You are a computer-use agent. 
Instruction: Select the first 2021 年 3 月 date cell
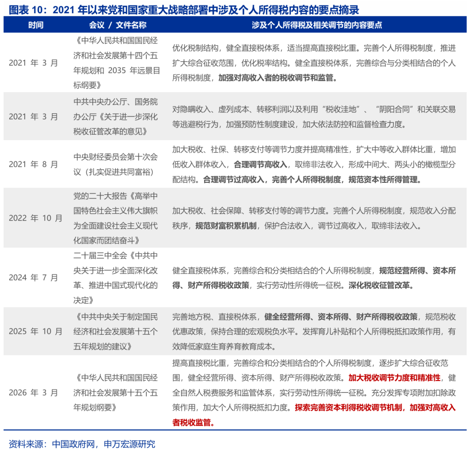(33, 63)
